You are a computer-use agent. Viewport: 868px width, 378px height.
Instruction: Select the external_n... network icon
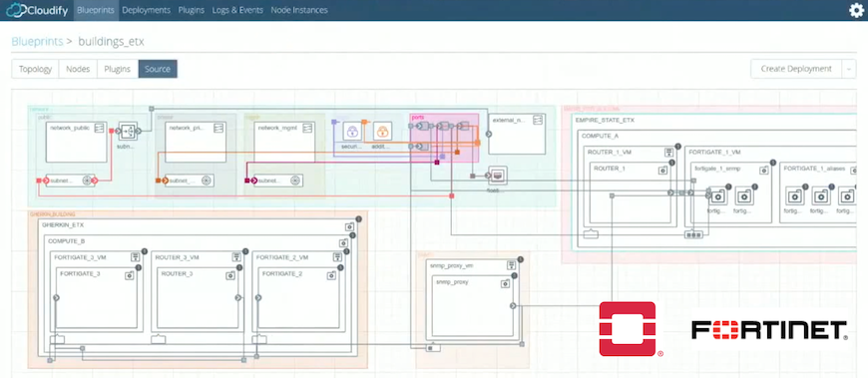(x=537, y=121)
